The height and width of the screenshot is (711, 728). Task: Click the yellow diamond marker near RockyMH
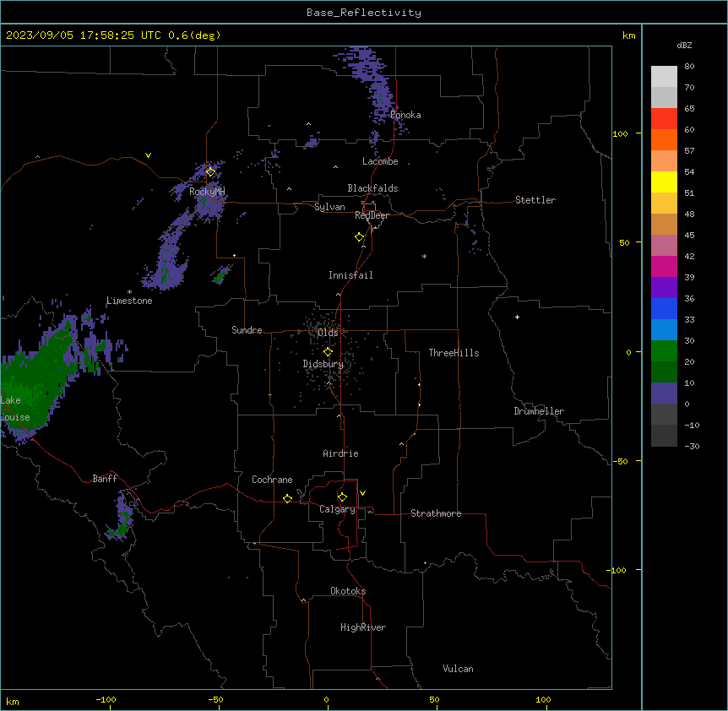click(x=210, y=171)
